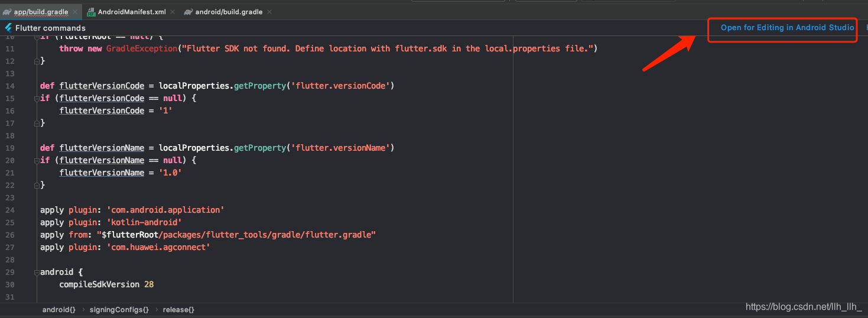Screen dimensions: 868x318
Task: Click the flutterVersionCode = '1' assignment on line 16
Action: [116, 111]
